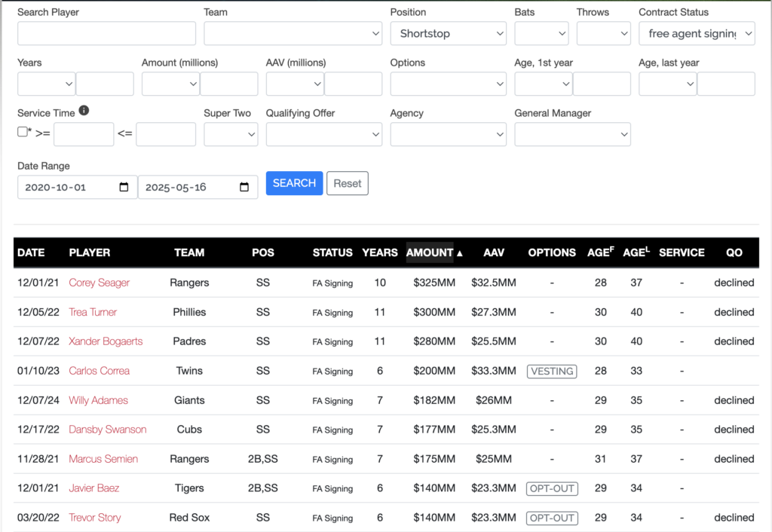
Task: Sort table by YEARS column header
Action: [x=380, y=252]
